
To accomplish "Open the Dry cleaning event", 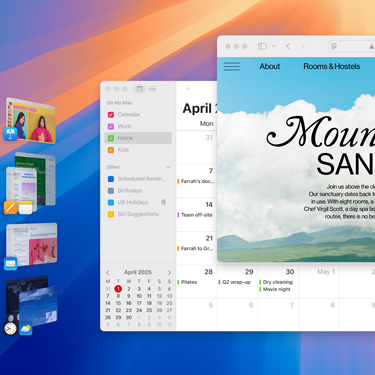I will [276, 282].
